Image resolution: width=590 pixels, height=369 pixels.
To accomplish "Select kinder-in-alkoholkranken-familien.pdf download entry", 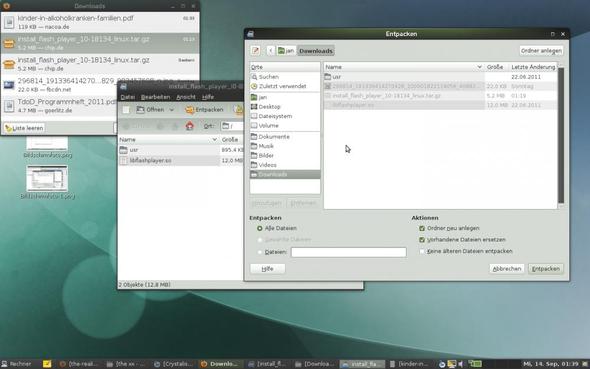I will [x=100, y=22].
